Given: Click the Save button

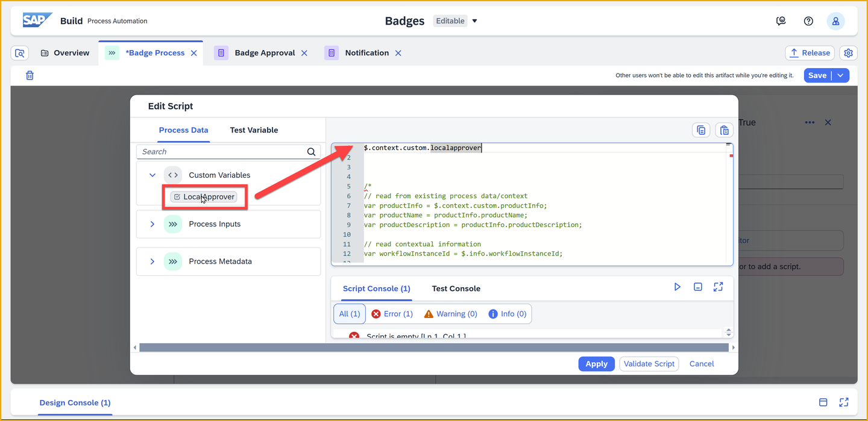Looking at the screenshot, I should (x=817, y=75).
